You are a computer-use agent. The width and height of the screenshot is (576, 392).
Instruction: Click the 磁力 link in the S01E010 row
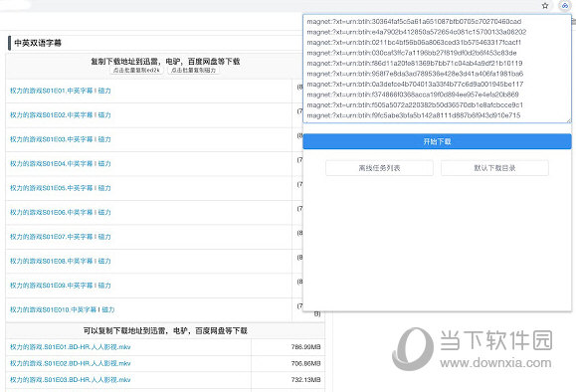[x=108, y=309]
